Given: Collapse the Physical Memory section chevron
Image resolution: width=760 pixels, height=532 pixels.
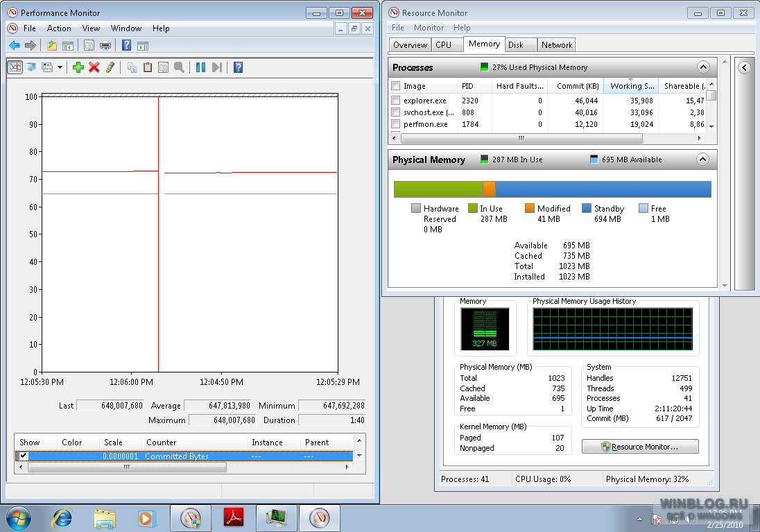Looking at the screenshot, I should pos(702,159).
